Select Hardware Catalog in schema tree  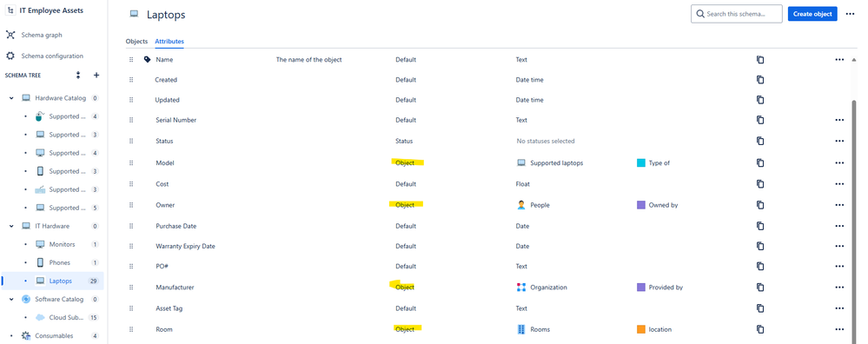60,98
